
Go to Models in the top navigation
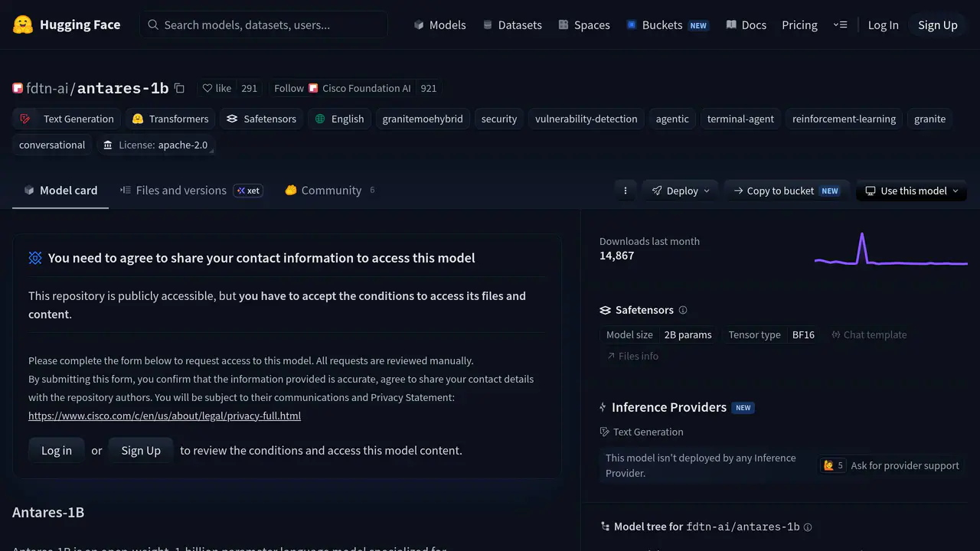point(439,24)
